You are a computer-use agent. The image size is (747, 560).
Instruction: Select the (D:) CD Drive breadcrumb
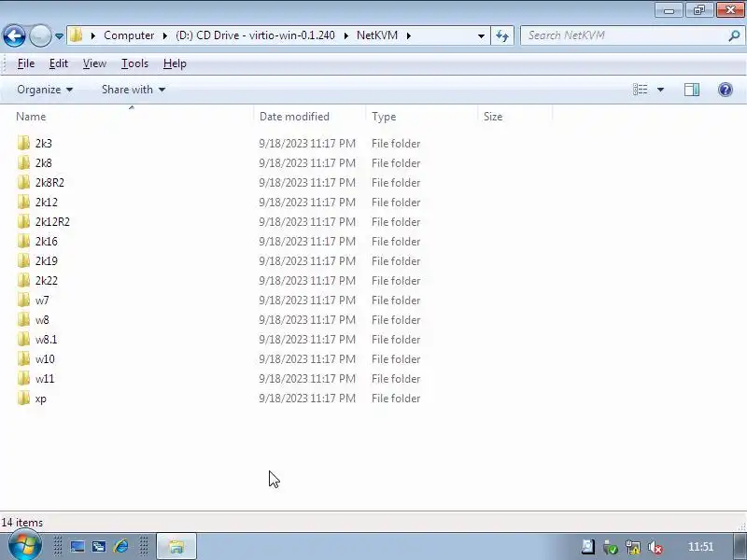coord(255,35)
